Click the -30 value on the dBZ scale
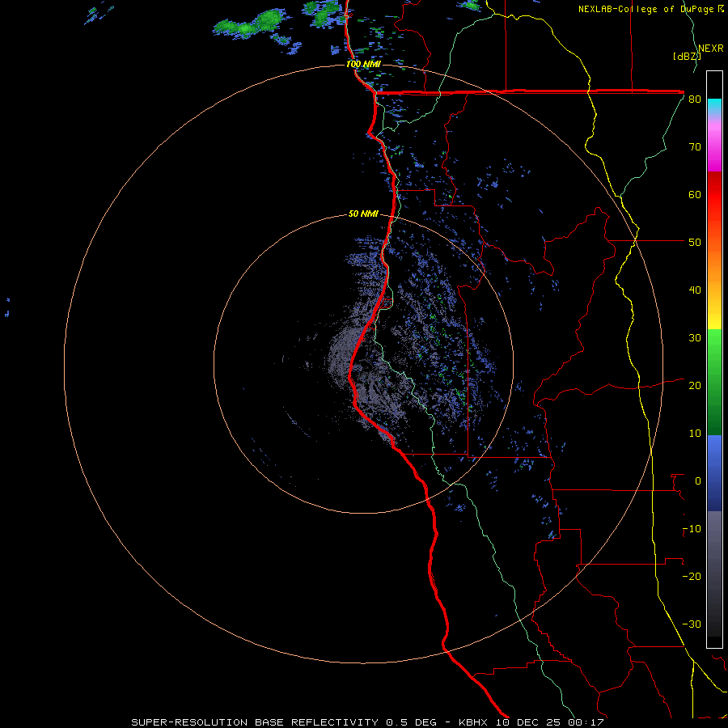The width and height of the screenshot is (728, 728). pyautogui.click(x=692, y=624)
